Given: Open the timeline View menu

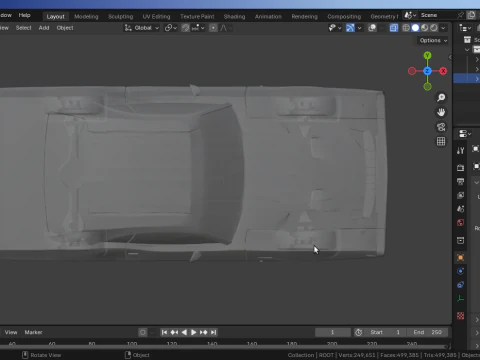Looking at the screenshot, I should pyautogui.click(x=11, y=332).
